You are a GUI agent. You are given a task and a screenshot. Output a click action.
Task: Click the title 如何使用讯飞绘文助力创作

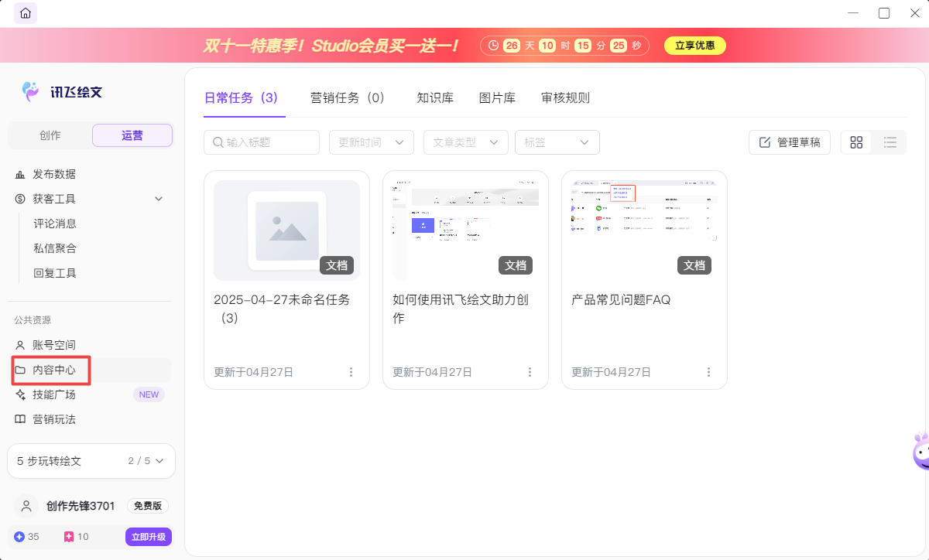461,309
